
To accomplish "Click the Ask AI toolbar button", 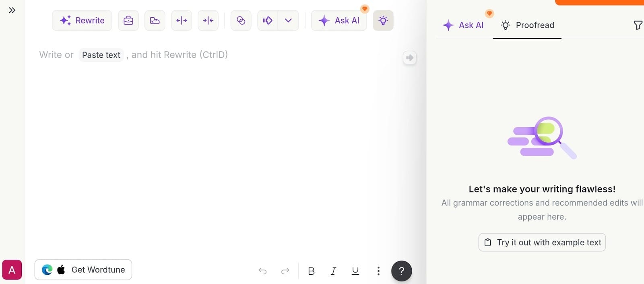I will pyautogui.click(x=339, y=21).
